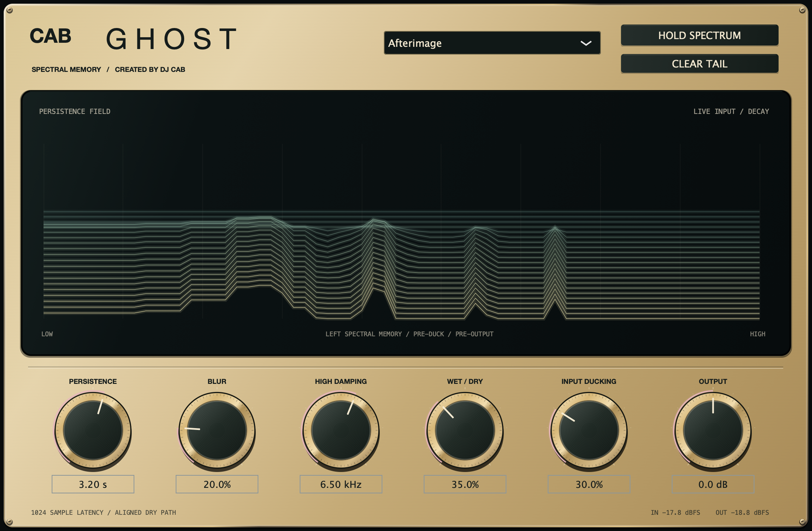The width and height of the screenshot is (812, 531).
Task: Click the 0.0 dB output value field
Action: [713, 484]
